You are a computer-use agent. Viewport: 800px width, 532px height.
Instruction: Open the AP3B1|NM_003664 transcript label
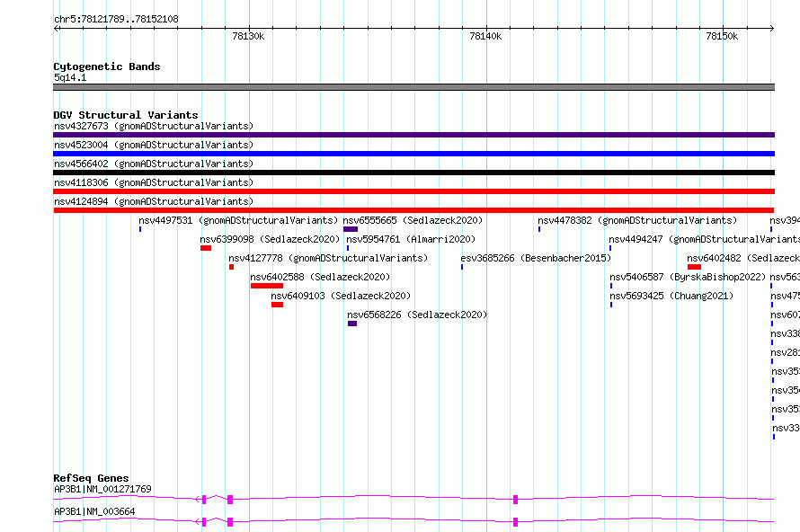click(x=94, y=511)
